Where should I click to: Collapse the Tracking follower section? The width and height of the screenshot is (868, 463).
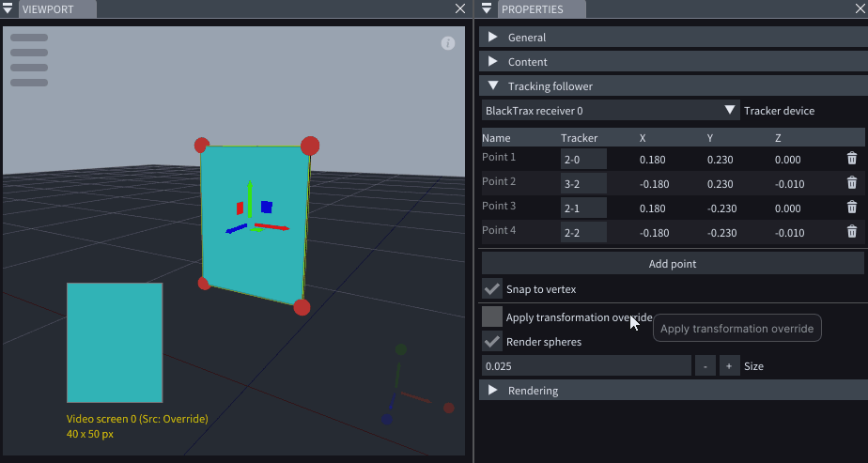coord(493,86)
